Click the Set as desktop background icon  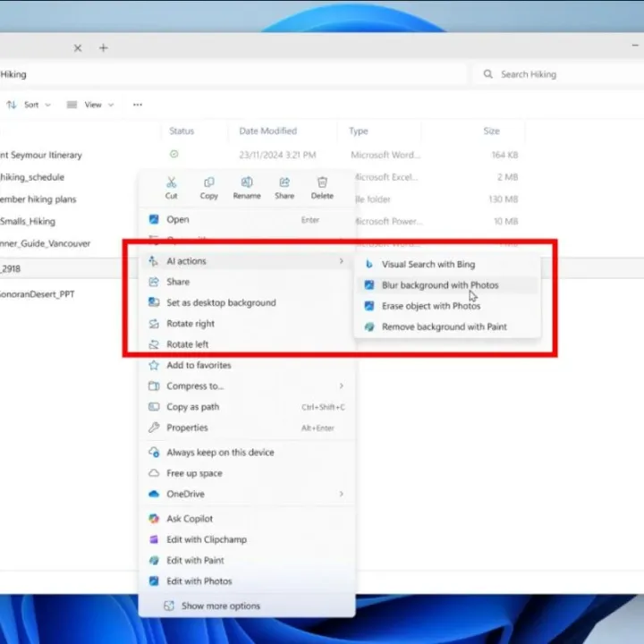point(154,302)
